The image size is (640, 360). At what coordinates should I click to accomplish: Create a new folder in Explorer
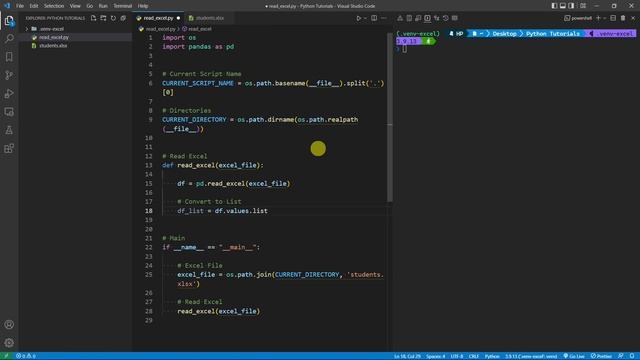coord(103,18)
